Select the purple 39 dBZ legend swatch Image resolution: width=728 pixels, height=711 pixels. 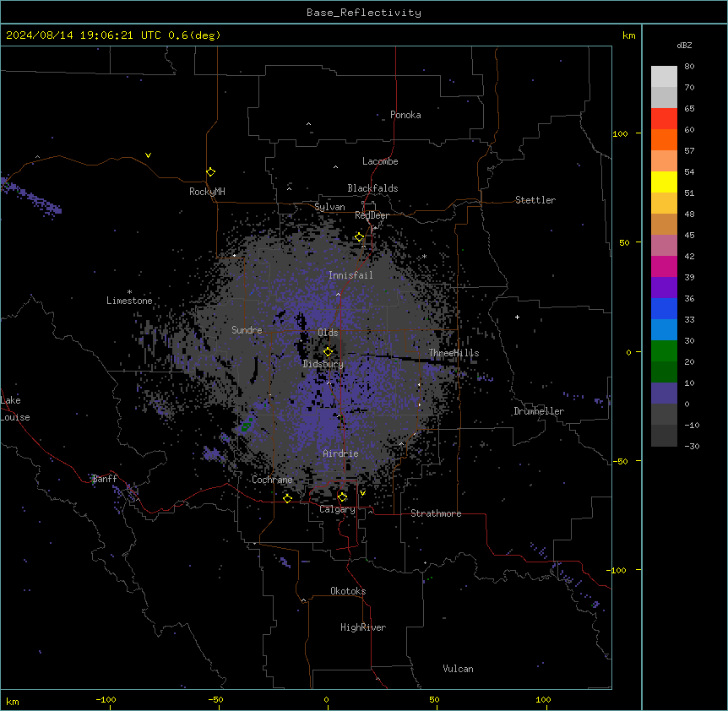point(664,287)
